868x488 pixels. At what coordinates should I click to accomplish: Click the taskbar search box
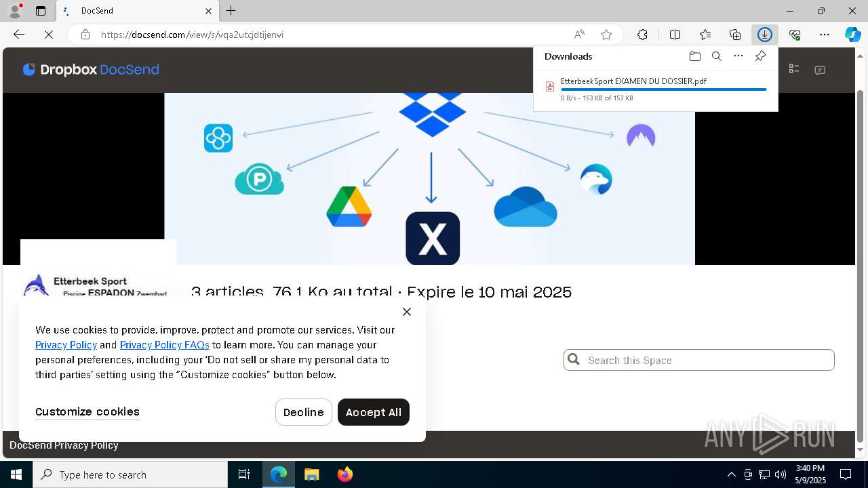pos(130,474)
